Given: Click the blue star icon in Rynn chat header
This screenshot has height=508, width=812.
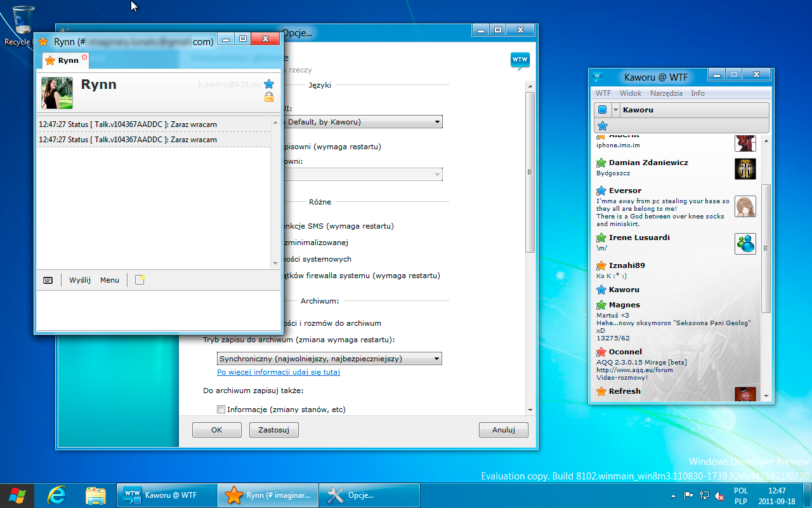Looking at the screenshot, I should pos(269,84).
